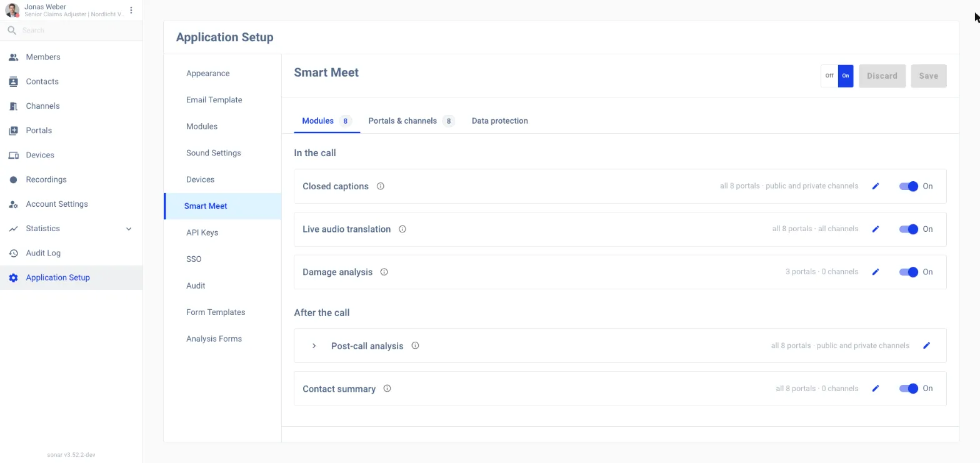Toggle Damage analysis off
The height and width of the screenshot is (463, 980).
pyautogui.click(x=909, y=272)
